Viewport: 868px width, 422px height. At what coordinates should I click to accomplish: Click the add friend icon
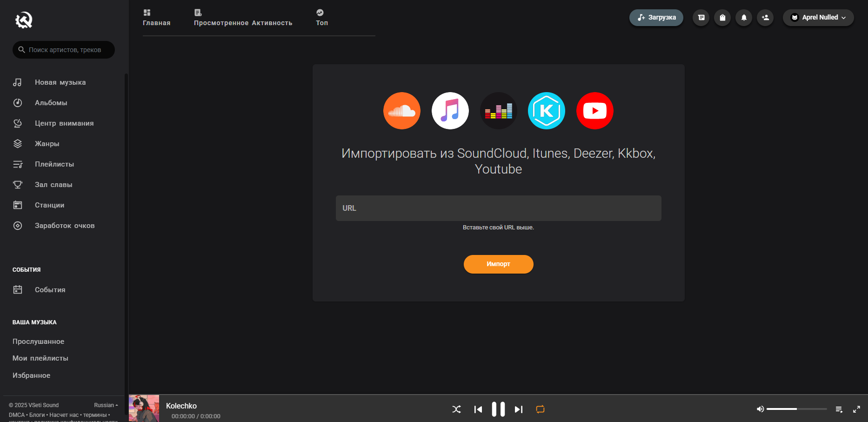pos(765,18)
